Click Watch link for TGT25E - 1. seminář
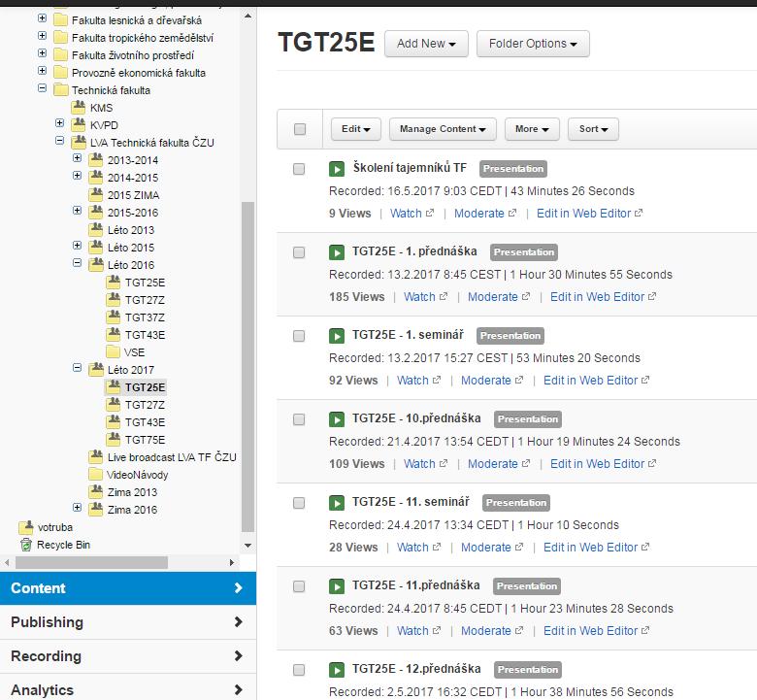This screenshot has width=757, height=700. pos(412,381)
